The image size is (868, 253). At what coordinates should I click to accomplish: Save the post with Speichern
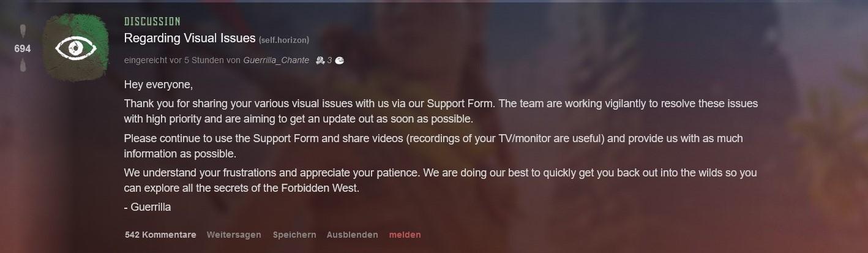pyautogui.click(x=294, y=235)
